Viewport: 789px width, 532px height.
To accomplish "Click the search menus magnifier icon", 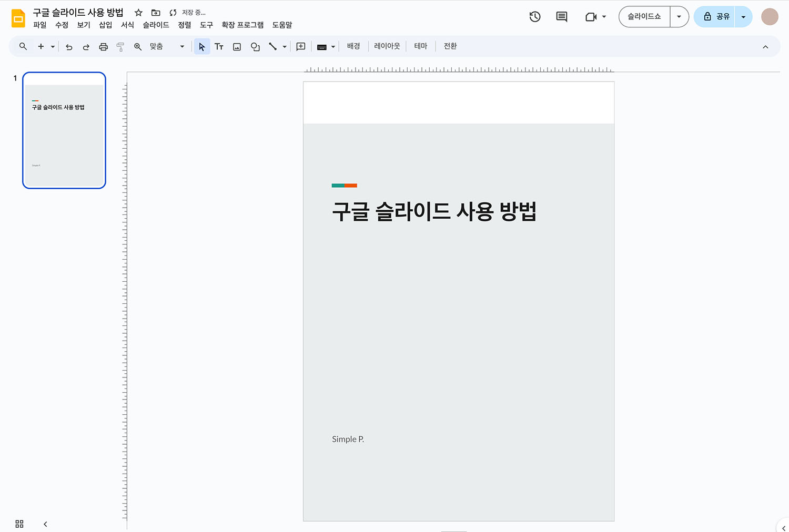I will [x=23, y=46].
